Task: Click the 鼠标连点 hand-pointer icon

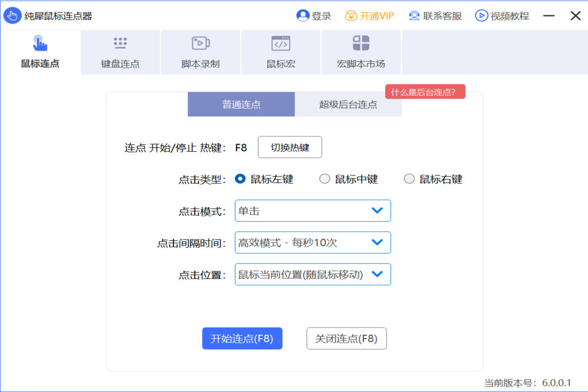Action: click(x=40, y=44)
